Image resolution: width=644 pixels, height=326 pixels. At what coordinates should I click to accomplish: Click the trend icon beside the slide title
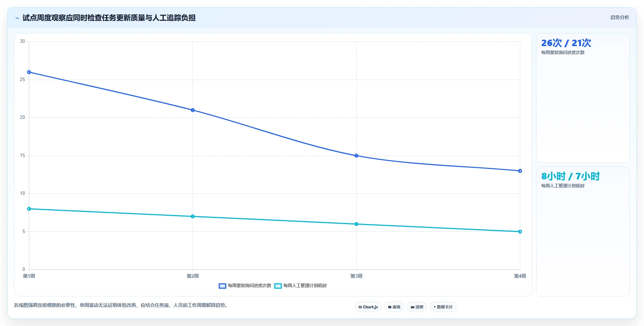tap(17, 18)
